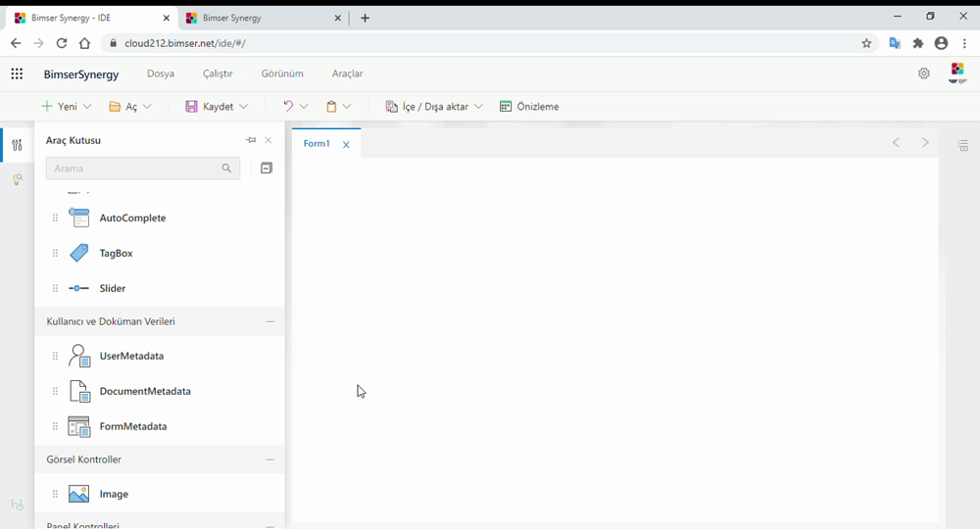Image resolution: width=980 pixels, height=529 pixels.
Task: Open settings gear in header
Action: pos(923,73)
